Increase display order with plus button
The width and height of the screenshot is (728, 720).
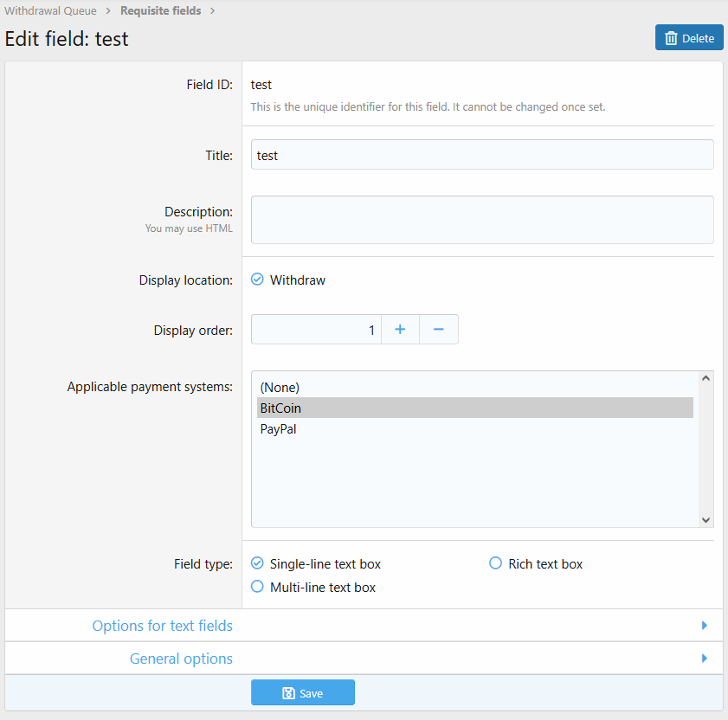(400, 330)
